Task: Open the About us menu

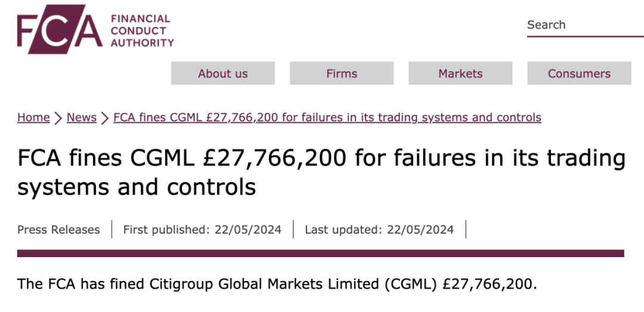Action: (222, 73)
